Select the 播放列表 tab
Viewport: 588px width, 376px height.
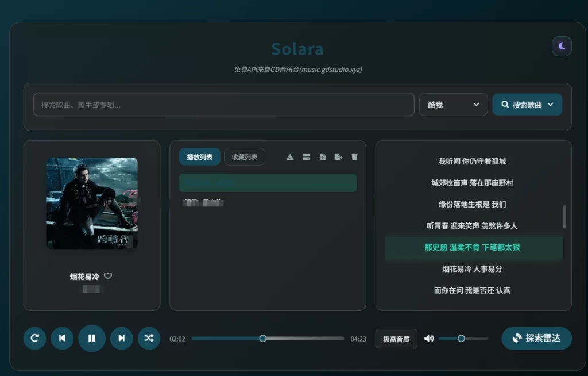(x=199, y=156)
